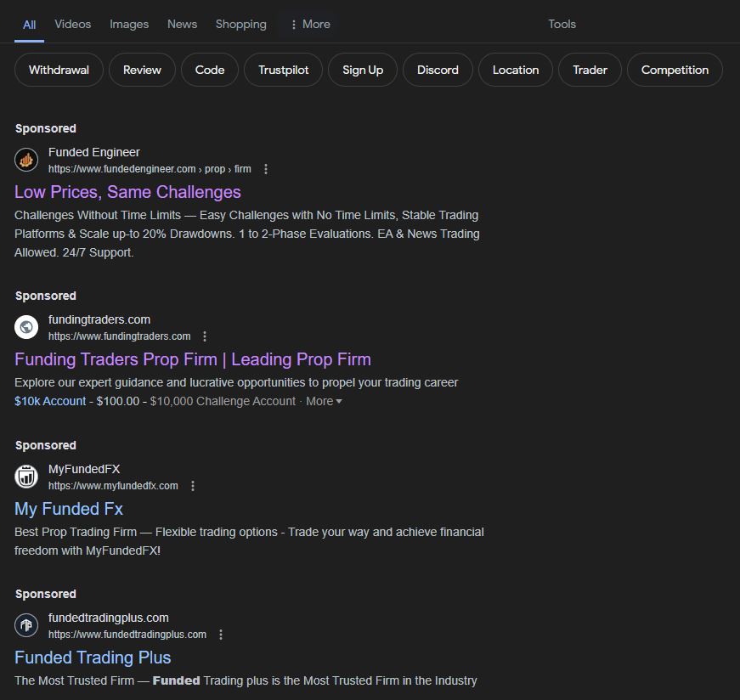
Task: Expand the Tools options
Action: point(562,24)
